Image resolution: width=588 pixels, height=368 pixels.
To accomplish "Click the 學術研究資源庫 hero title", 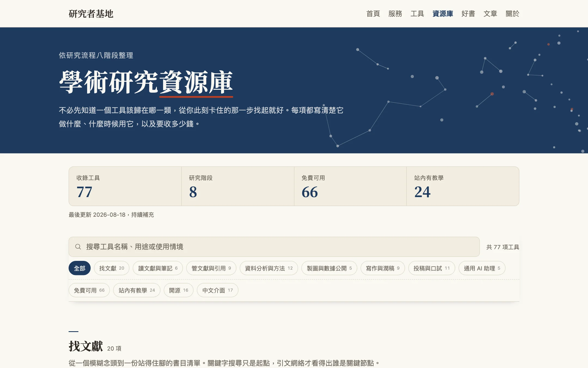I will (x=146, y=82).
